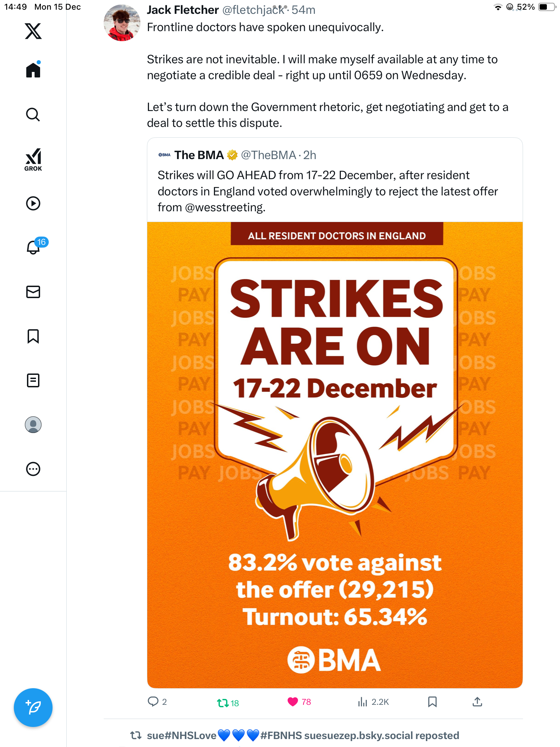Open the Search page
Viewport: 560px width, 747px height.
(33, 114)
